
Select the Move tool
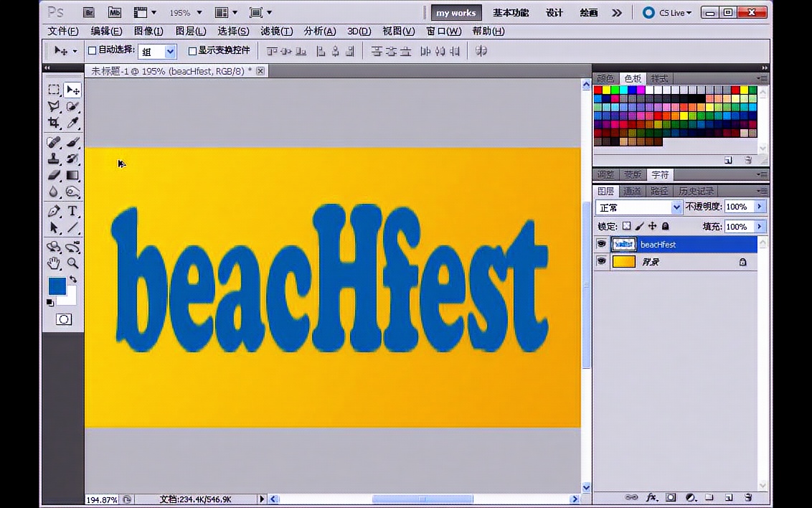[x=72, y=89]
